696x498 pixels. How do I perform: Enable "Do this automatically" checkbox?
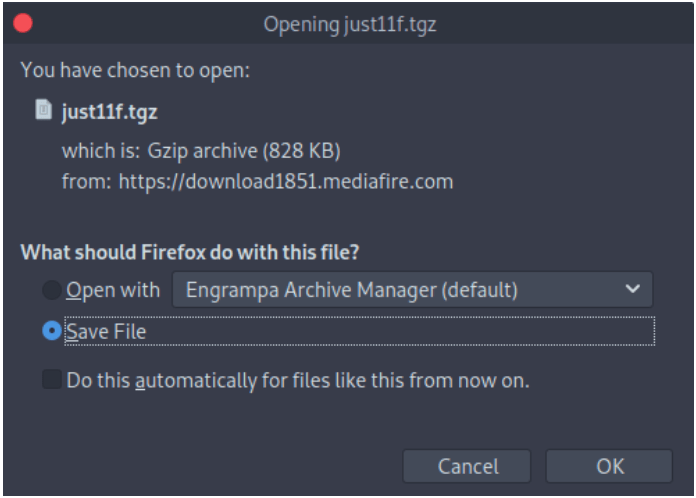point(51,380)
